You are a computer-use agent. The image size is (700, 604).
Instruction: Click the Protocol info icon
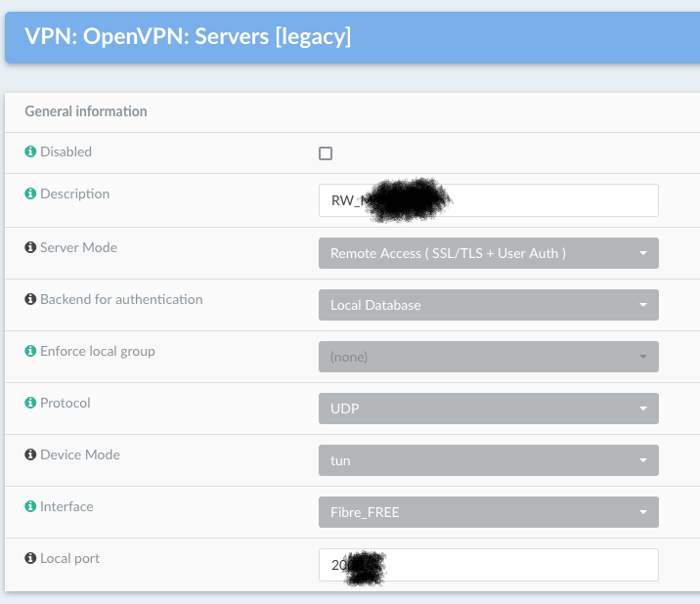[x=30, y=404]
